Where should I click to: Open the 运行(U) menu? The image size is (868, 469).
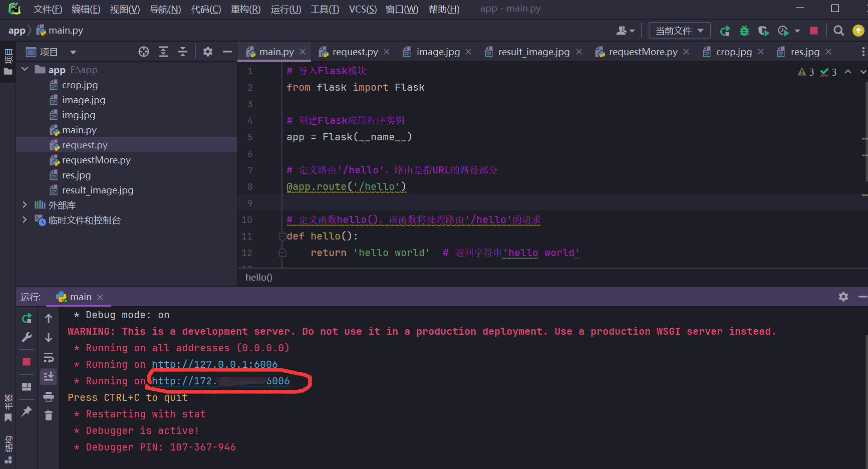point(285,9)
